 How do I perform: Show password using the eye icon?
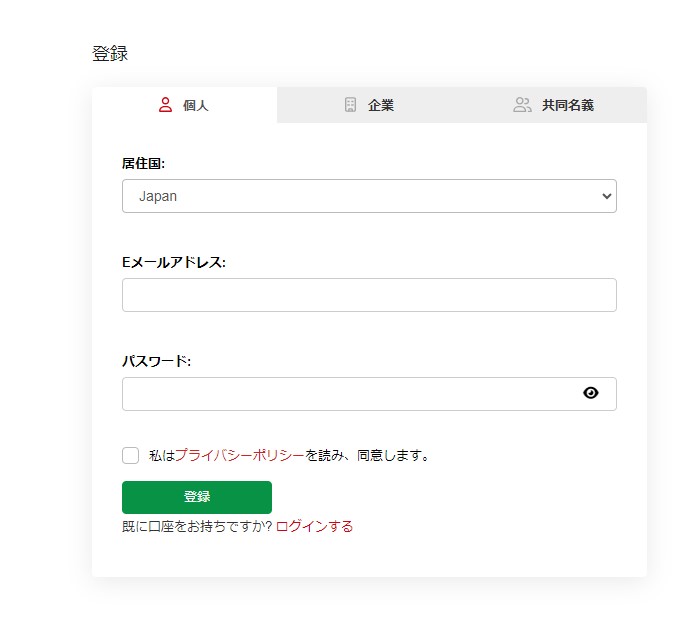pyautogui.click(x=590, y=393)
